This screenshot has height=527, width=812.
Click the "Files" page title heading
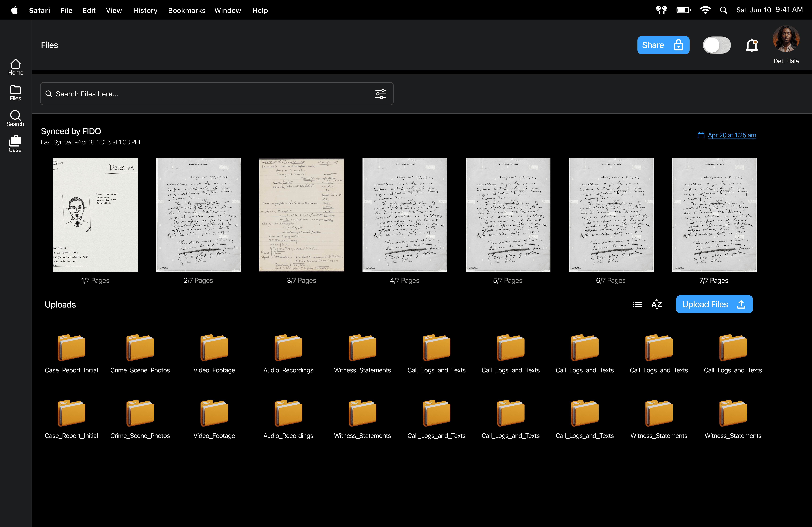[x=49, y=45]
